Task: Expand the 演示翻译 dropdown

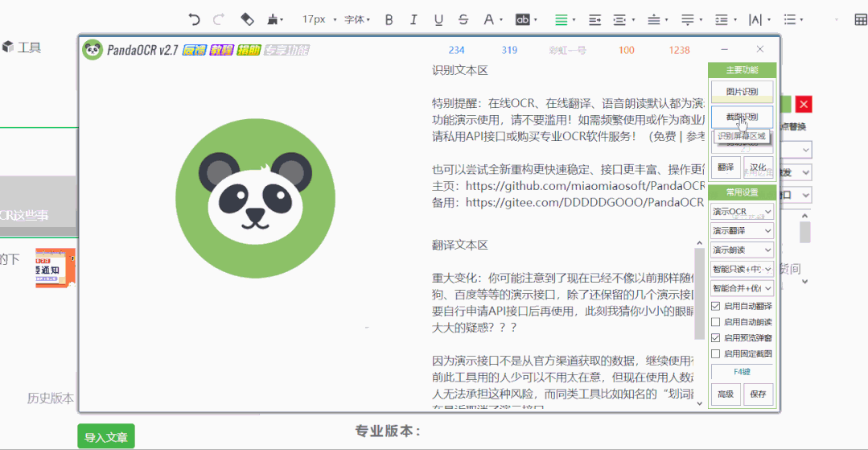Action: [x=742, y=231]
